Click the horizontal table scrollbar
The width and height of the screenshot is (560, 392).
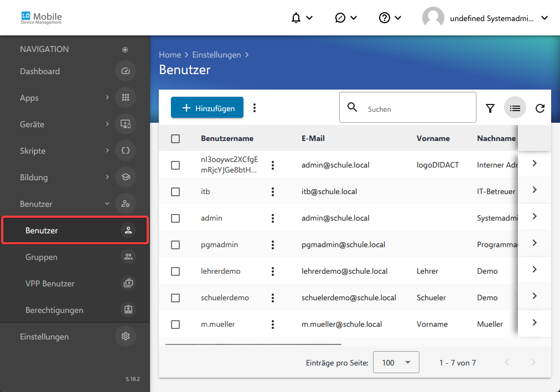click(253, 344)
